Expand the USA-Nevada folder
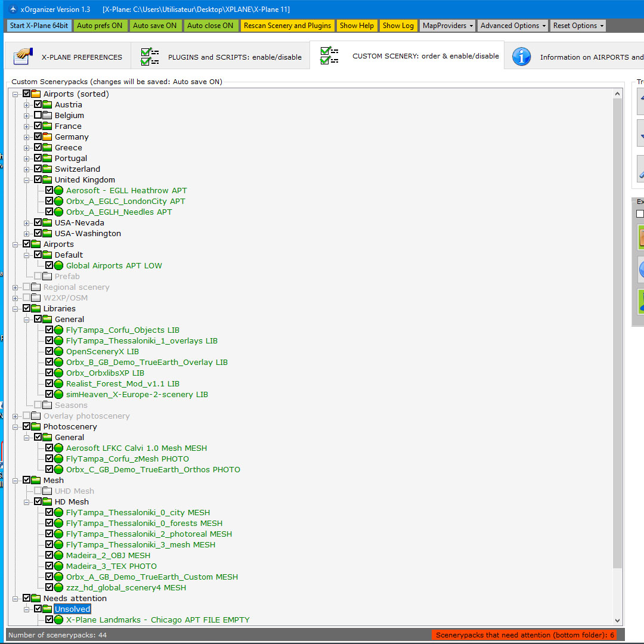The width and height of the screenshot is (644, 644). pos(27,223)
